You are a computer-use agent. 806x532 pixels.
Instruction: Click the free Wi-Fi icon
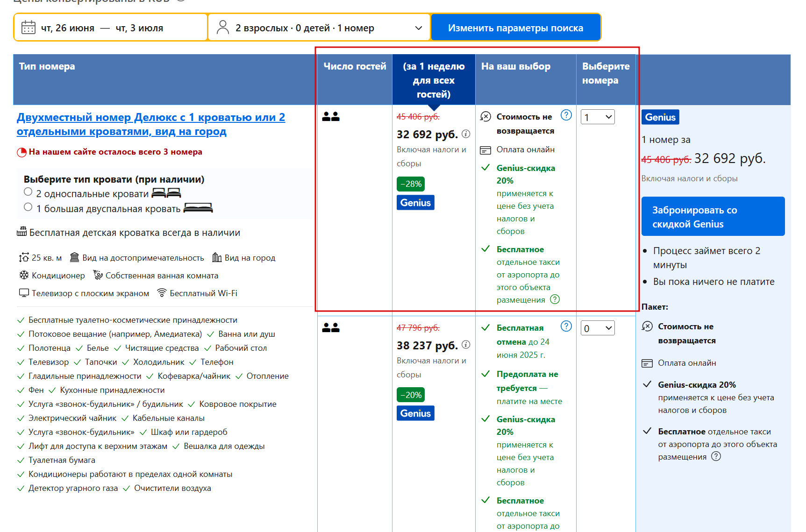162,293
